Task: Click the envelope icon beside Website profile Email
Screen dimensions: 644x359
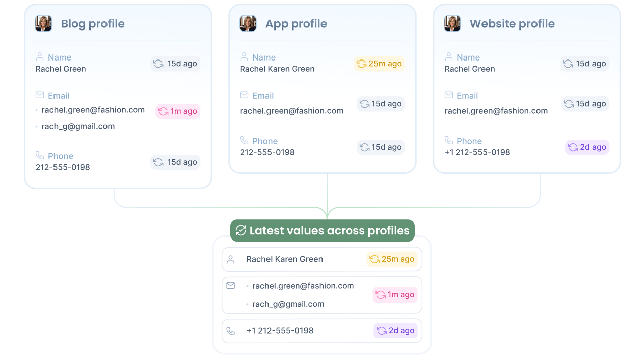Action: coord(449,95)
